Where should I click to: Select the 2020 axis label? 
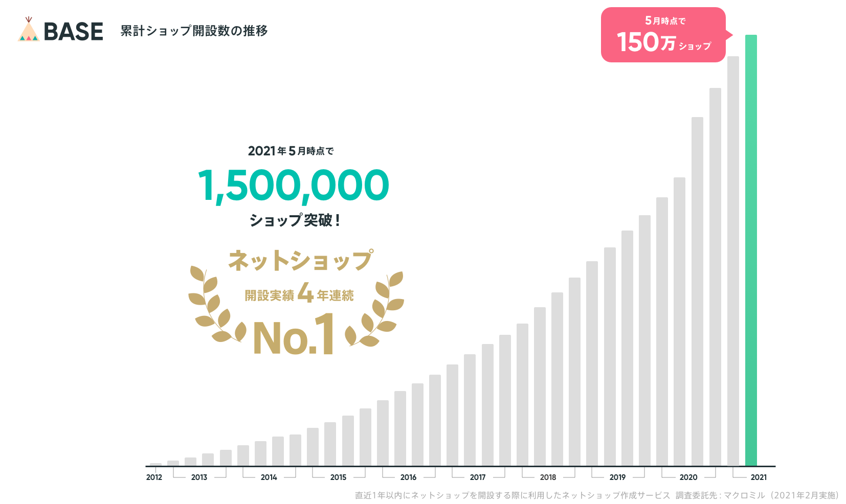pyautogui.click(x=688, y=477)
